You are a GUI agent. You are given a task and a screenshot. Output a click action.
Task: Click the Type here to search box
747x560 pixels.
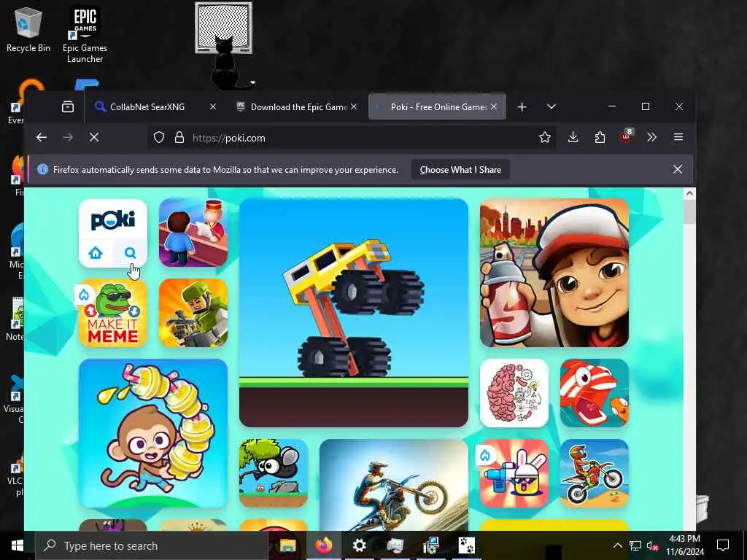152,545
